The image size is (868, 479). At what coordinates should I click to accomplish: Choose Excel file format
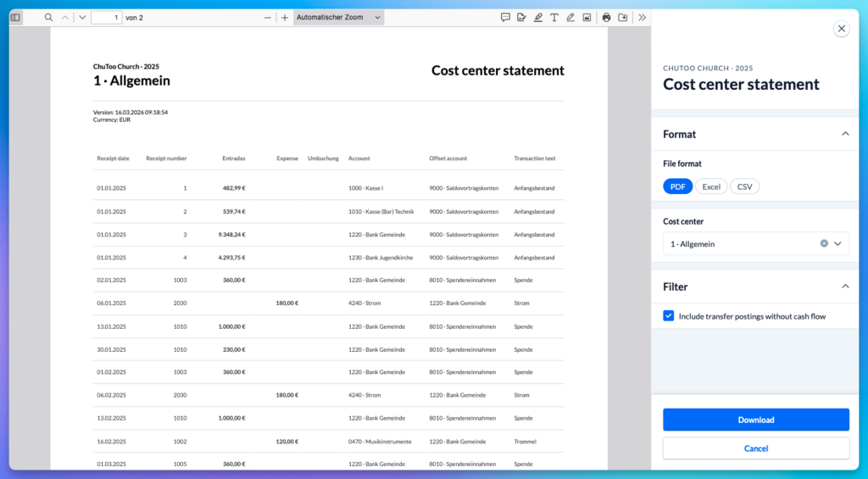point(711,187)
